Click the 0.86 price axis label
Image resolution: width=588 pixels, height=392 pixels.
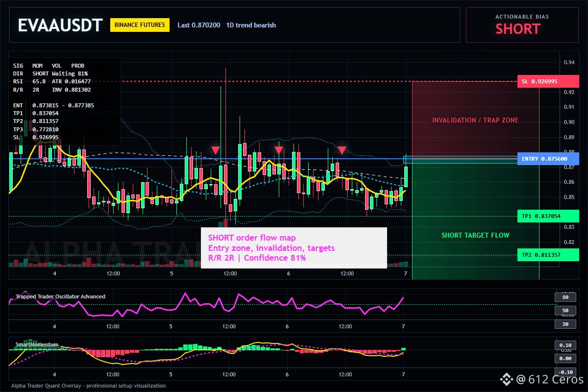click(569, 182)
